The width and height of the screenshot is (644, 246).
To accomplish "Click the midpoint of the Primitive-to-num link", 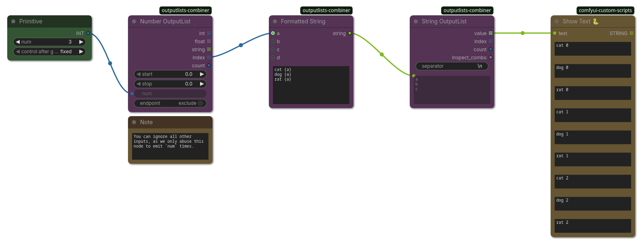I will [110, 63].
